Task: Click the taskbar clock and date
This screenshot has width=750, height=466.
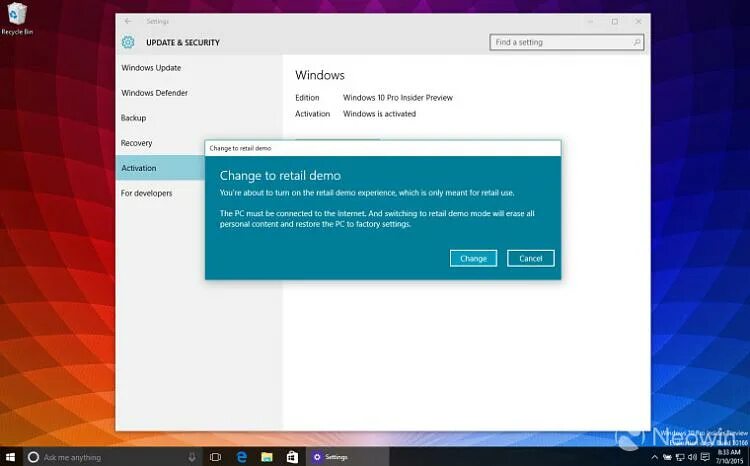Action: 730,457
